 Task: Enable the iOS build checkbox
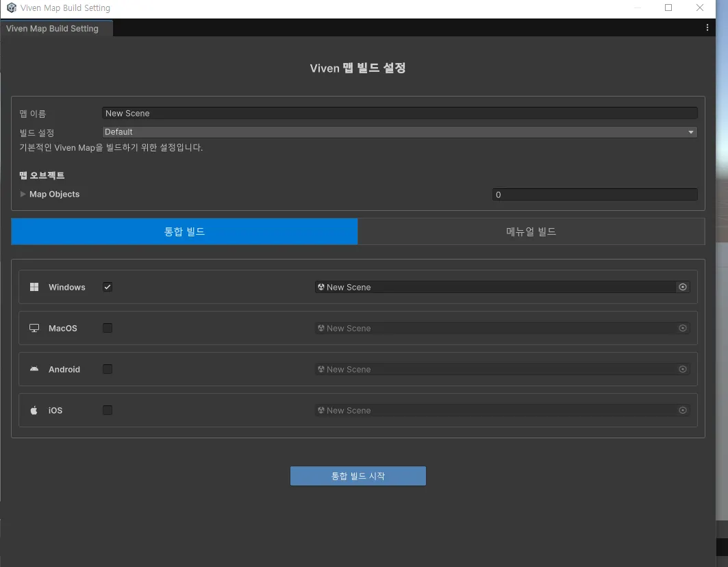pyautogui.click(x=108, y=410)
